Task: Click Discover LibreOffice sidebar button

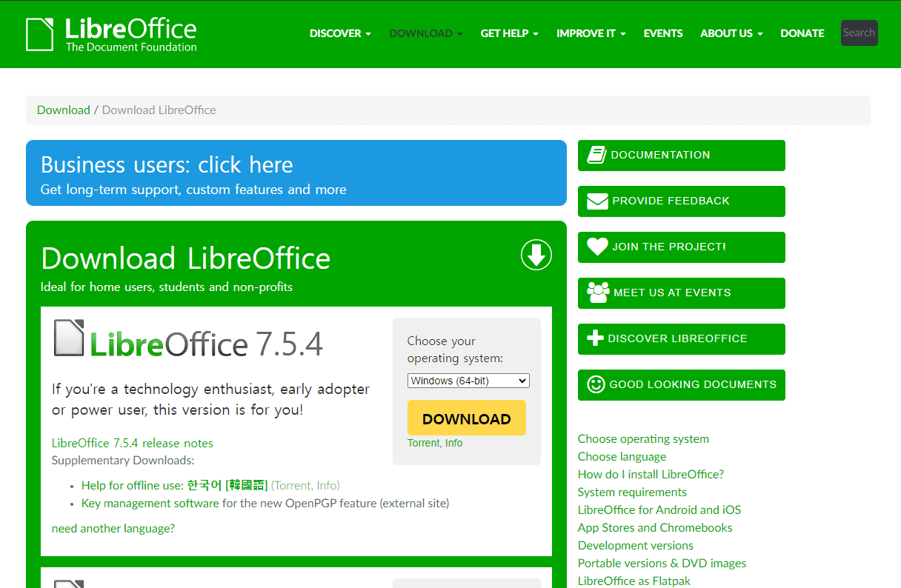Action: (682, 339)
